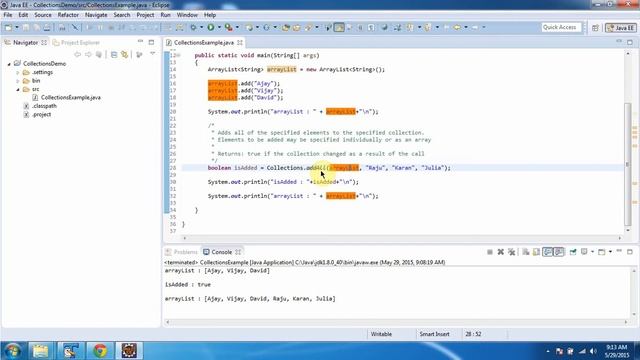
Task: Click the green Run button in toolbar
Action: click(211, 27)
